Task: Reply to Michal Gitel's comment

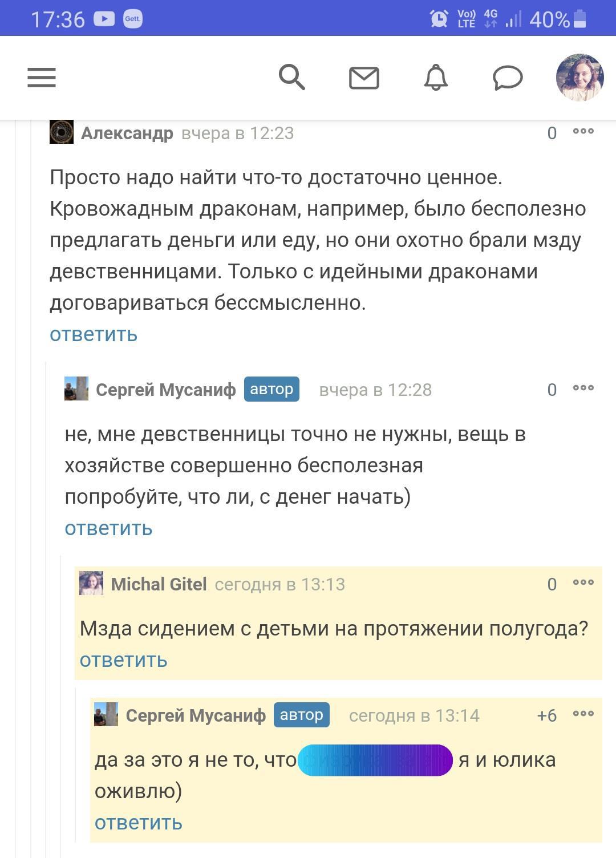Action: pyautogui.click(x=123, y=660)
